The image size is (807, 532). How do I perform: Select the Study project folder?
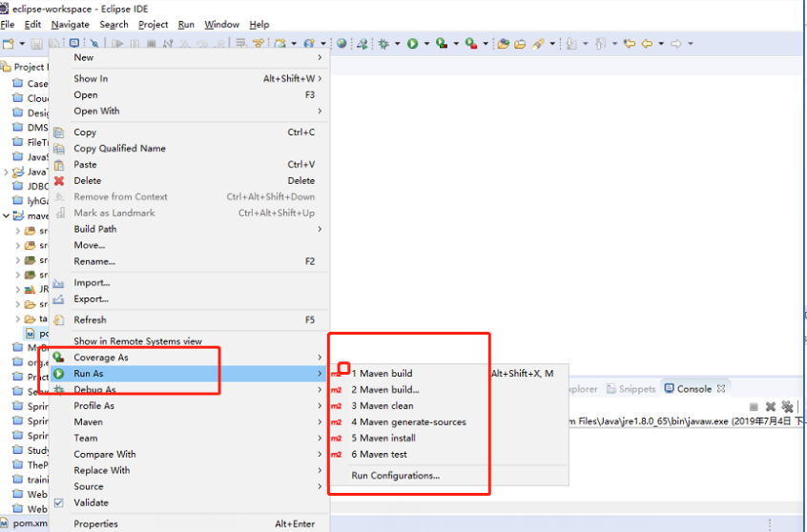tap(31, 450)
